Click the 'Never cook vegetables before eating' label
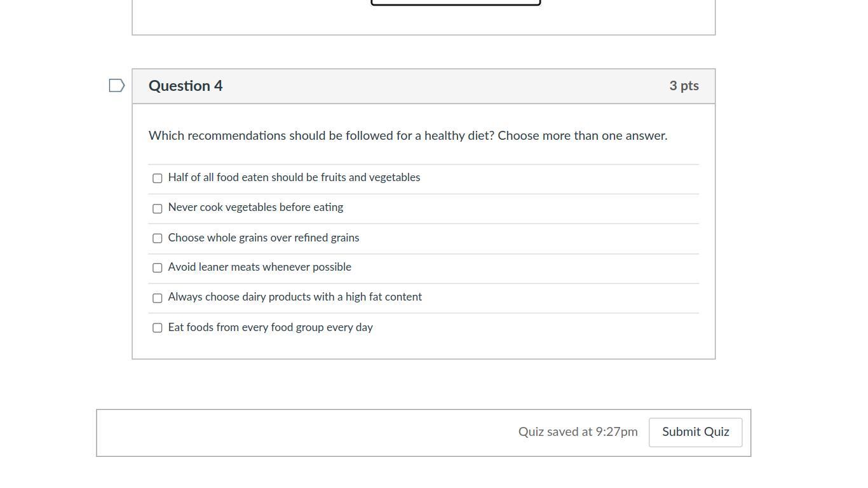 coord(255,208)
